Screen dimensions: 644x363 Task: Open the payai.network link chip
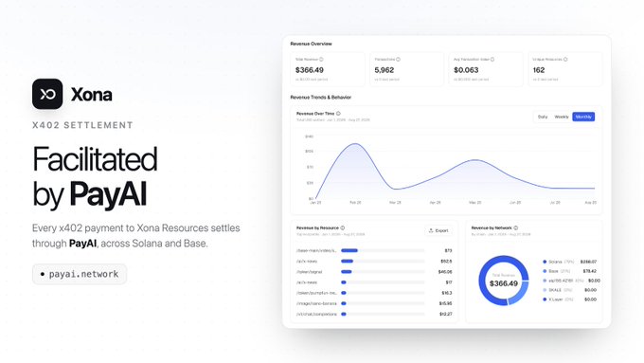tap(80, 274)
